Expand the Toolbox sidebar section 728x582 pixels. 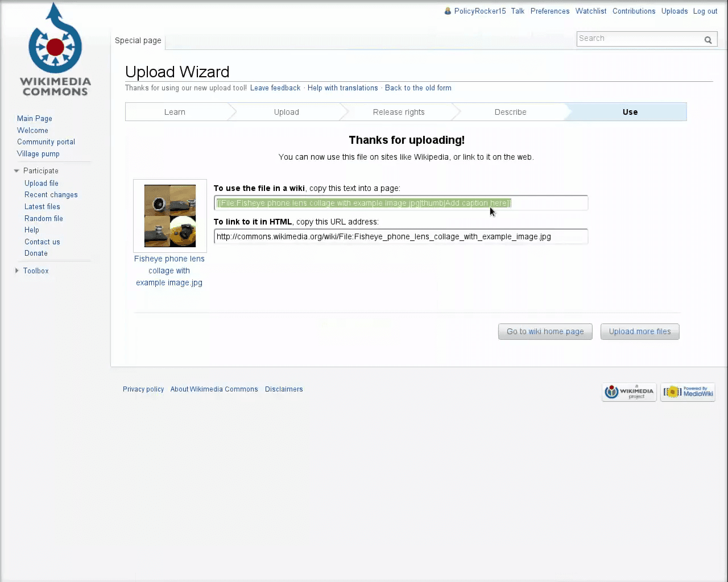16,271
